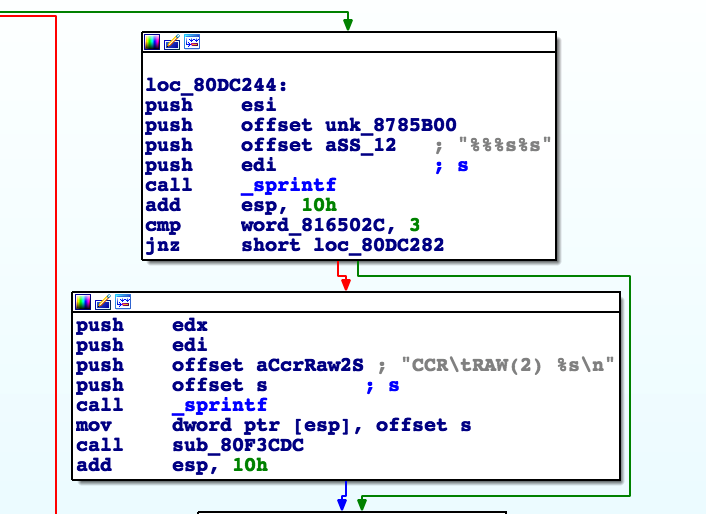Image resolution: width=706 pixels, height=514 pixels.
Task: Open call target sub_80F3CDC
Action: tap(238, 445)
